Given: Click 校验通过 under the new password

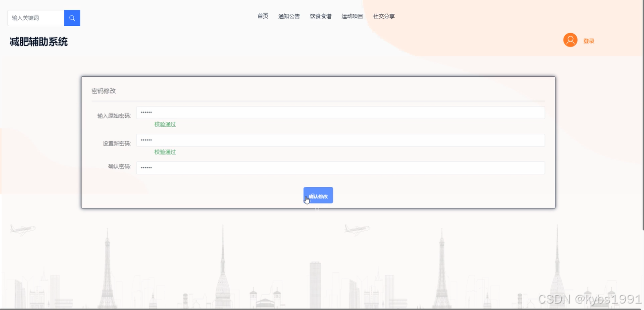Looking at the screenshot, I should pos(165,152).
